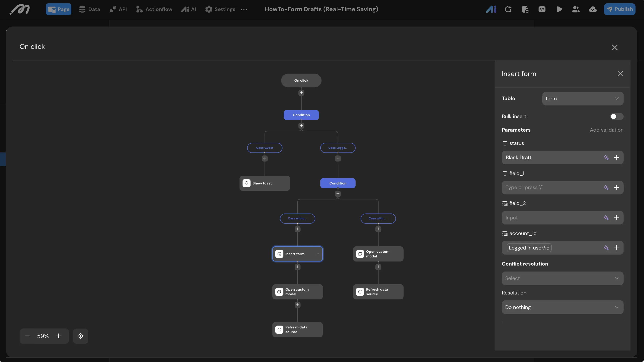The width and height of the screenshot is (644, 362).
Task: Select the Case Guest branch node
Action: [265, 148]
